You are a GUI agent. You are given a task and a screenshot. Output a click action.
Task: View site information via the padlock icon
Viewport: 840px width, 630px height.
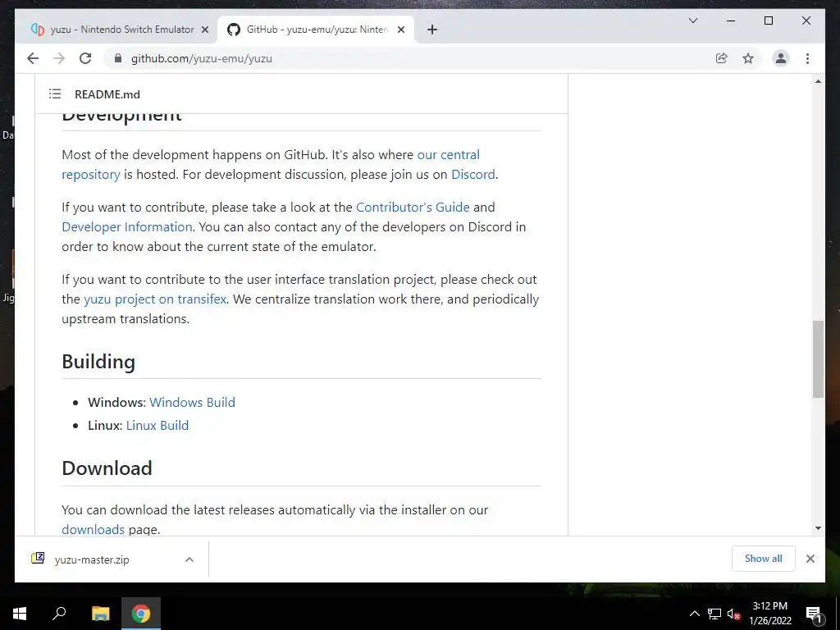[118, 58]
